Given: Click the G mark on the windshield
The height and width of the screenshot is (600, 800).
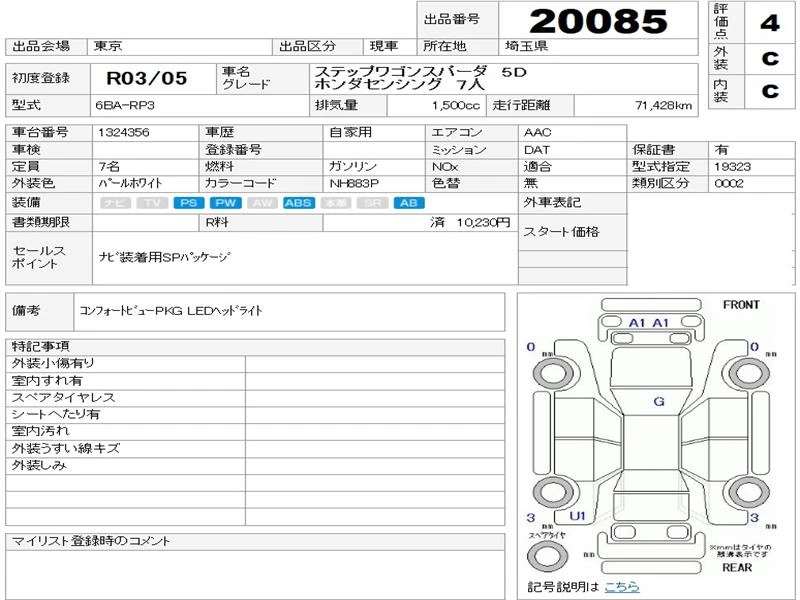Looking at the screenshot, I should point(658,401).
